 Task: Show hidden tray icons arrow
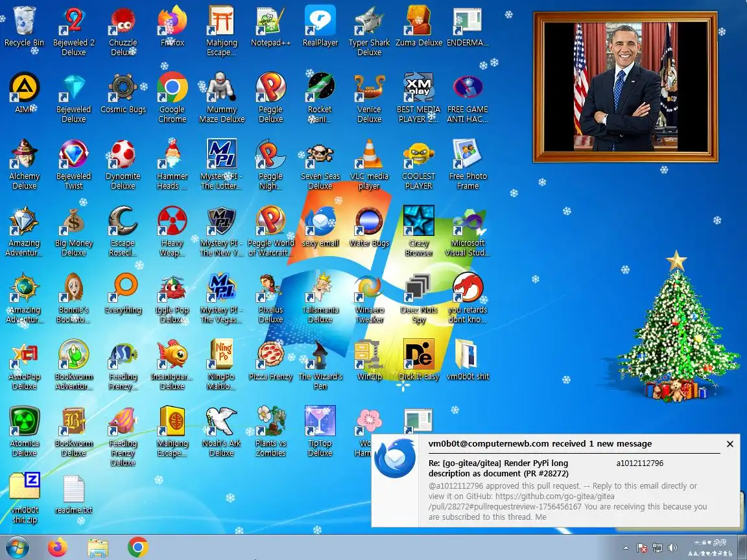pos(626,548)
